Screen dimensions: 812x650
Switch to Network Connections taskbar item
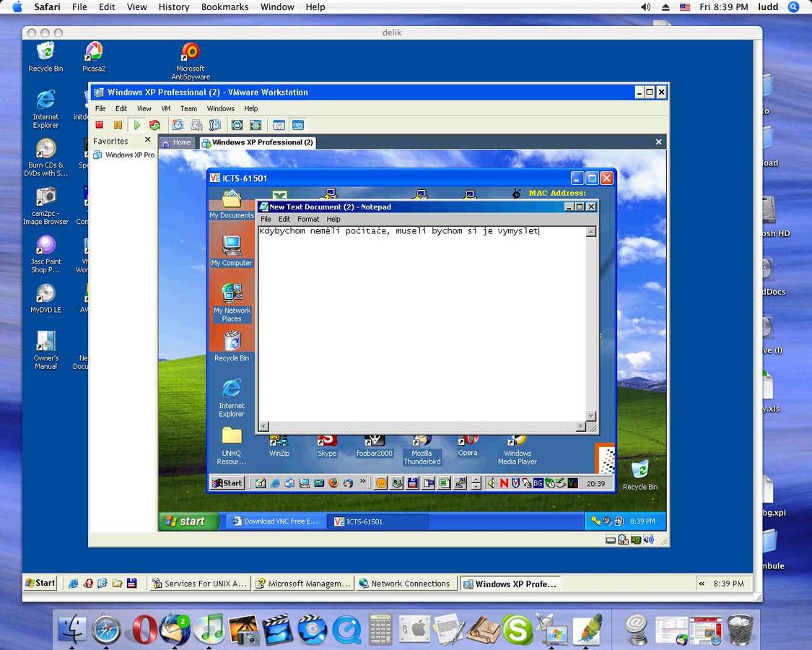[406, 584]
